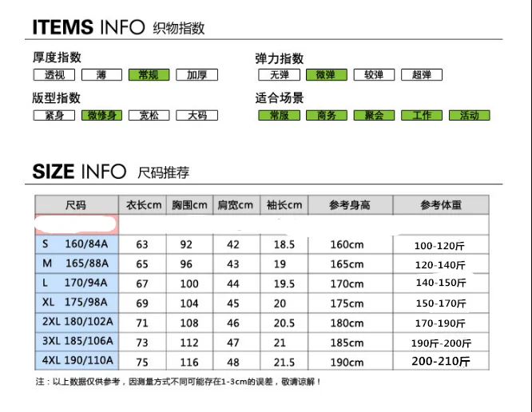The width and height of the screenshot is (532, 412).
Task: Click the 200-210斤 weight cell
Action: point(441,362)
